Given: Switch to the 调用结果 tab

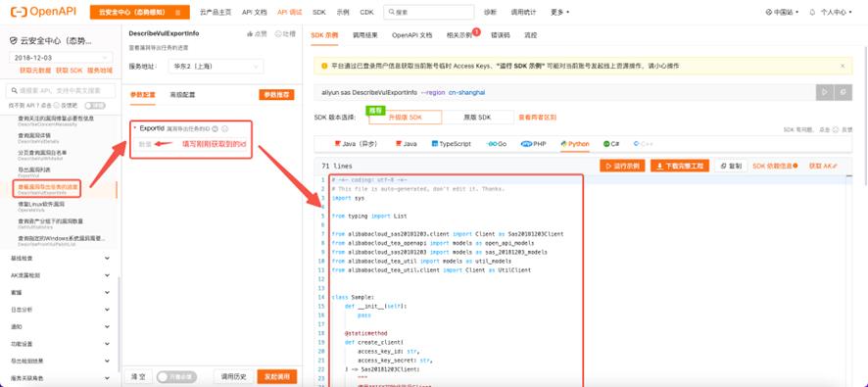Looking at the screenshot, I should pos(364,35).
